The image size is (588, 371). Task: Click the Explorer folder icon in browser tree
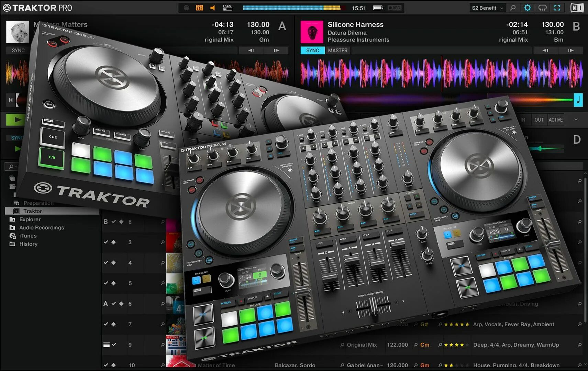pyautogui.click(x=12, y=220)
